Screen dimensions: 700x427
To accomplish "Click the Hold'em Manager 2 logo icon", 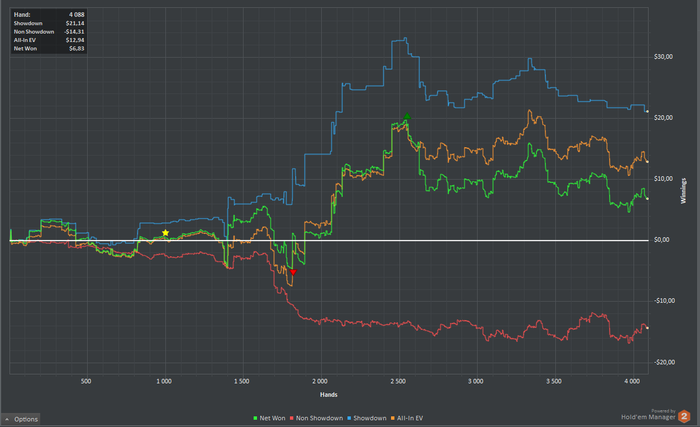I will tap(684, 416).
